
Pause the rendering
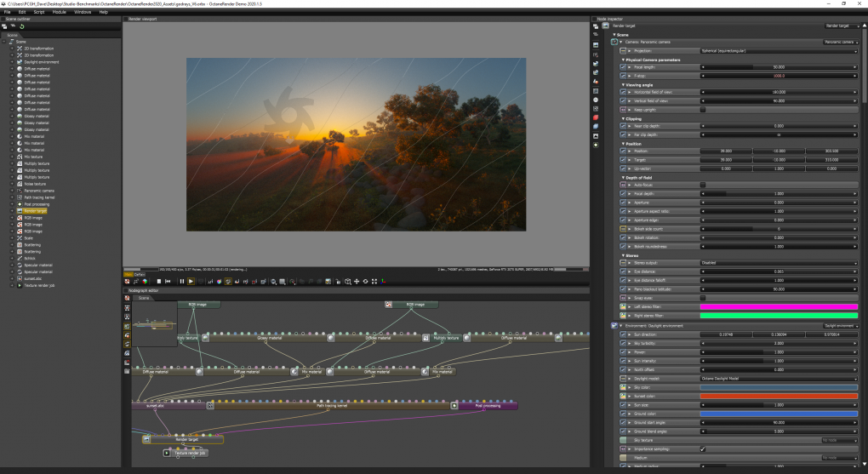181,282
